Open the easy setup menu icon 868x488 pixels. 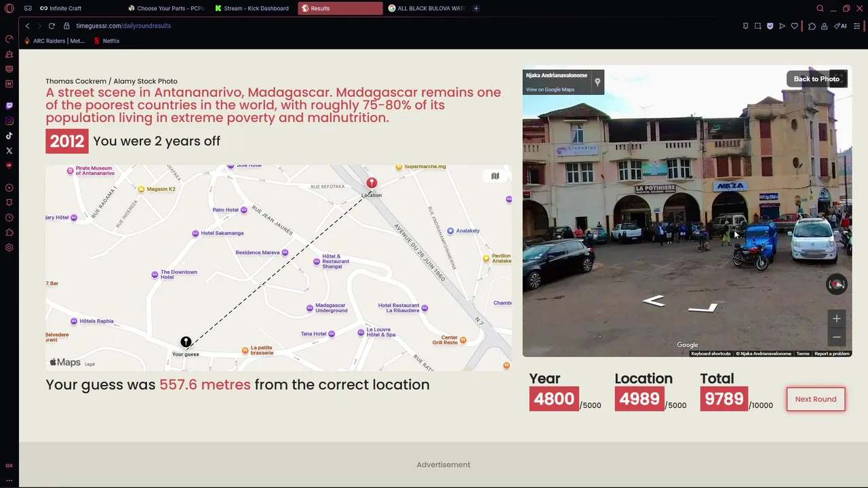click(857, 26)
